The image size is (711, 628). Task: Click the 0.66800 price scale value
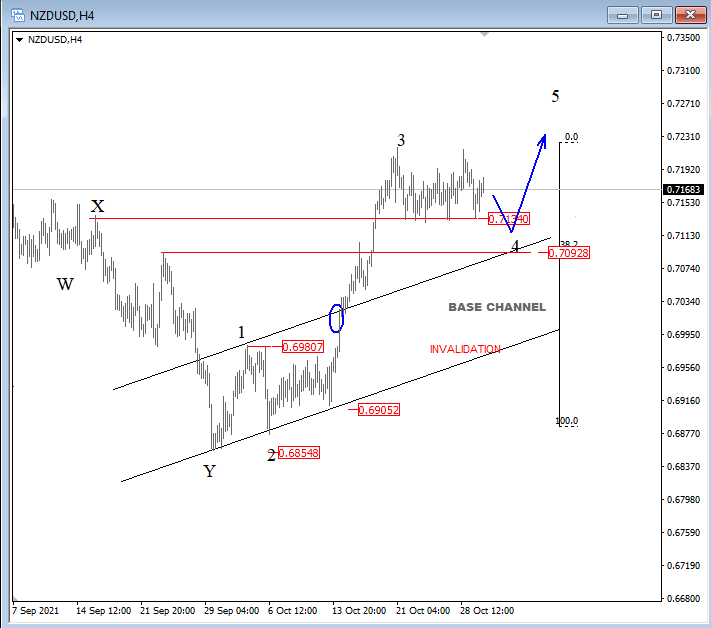683,599
